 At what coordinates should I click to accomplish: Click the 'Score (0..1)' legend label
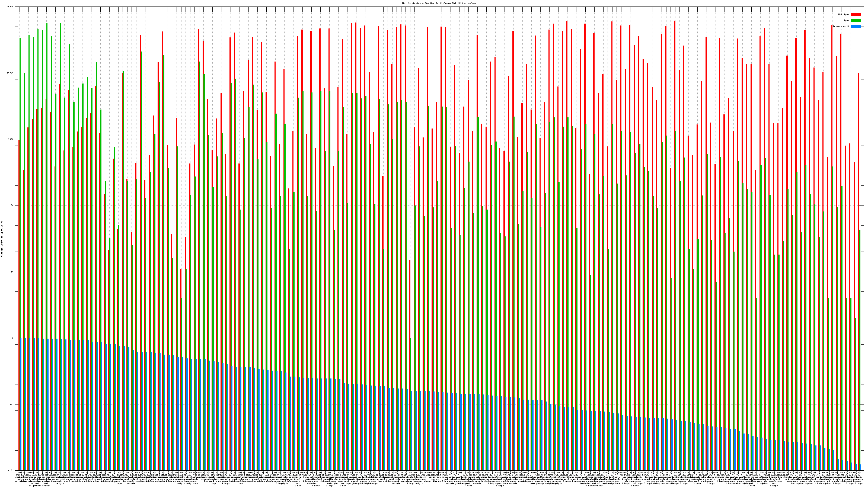[x=841, y=26]
